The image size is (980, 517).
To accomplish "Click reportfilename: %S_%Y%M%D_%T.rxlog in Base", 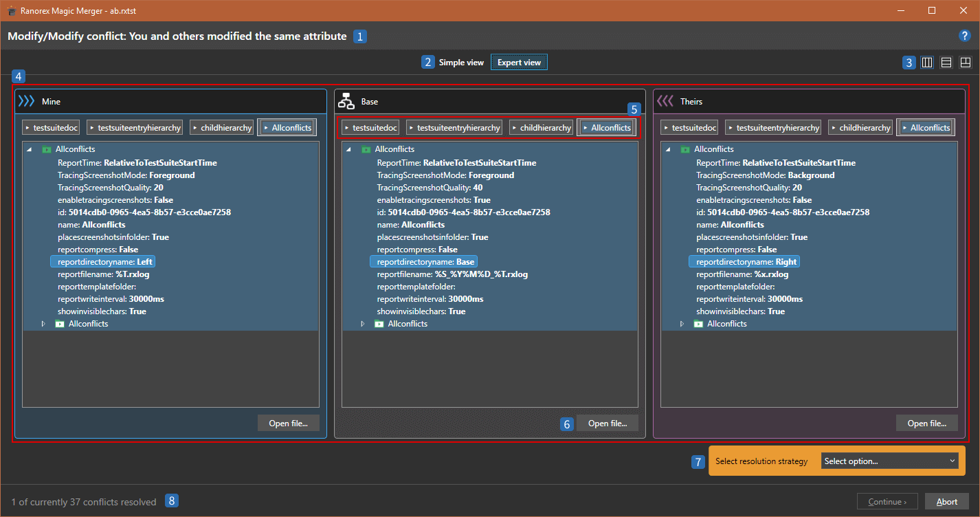I will [452, 274].
